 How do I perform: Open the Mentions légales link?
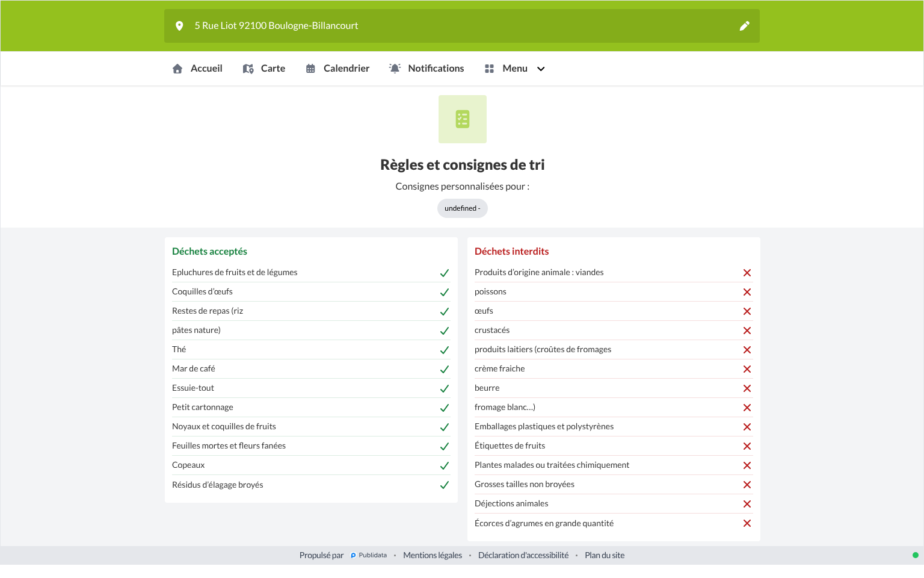[x=433, y=555]
